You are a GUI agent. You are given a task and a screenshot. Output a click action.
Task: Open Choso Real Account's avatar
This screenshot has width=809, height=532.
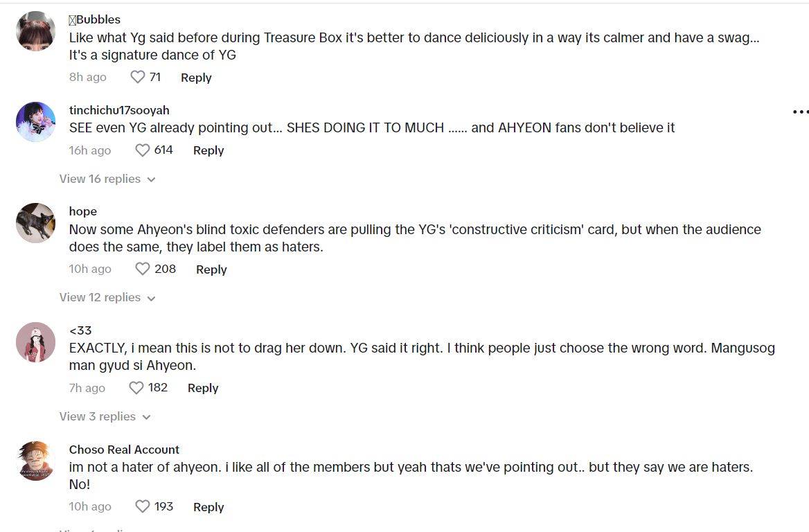[x=35, y=461]
